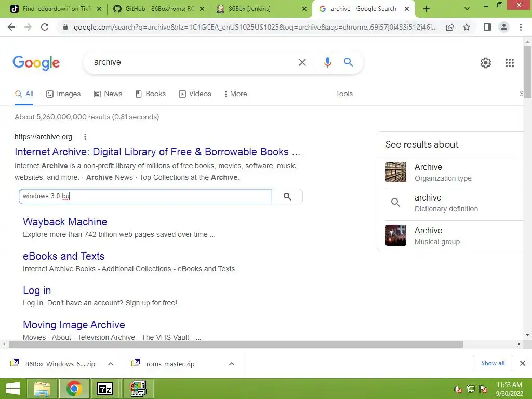532x399 pixels.
Task: Click the muted volume tray icon
Action: point(458,389)
